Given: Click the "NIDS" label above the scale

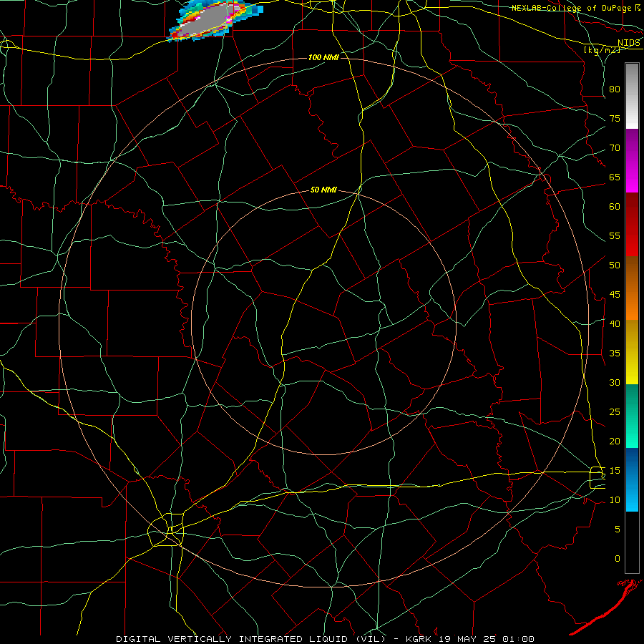Looking at the screenshot, I should [x=628, y=43].
